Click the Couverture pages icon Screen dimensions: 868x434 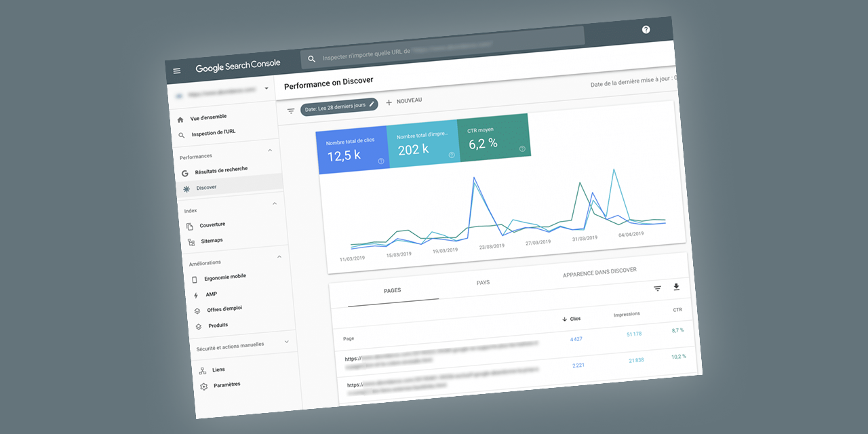coord(190,226)
